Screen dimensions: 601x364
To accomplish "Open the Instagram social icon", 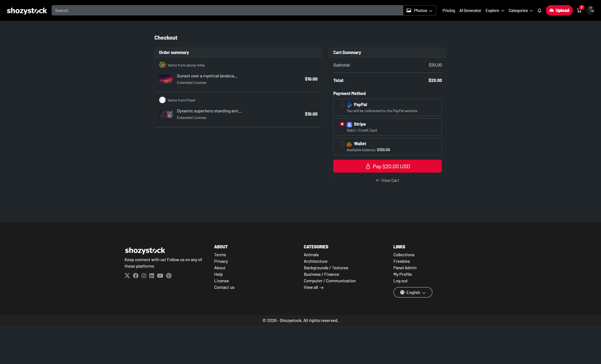I will pos(144,276).
